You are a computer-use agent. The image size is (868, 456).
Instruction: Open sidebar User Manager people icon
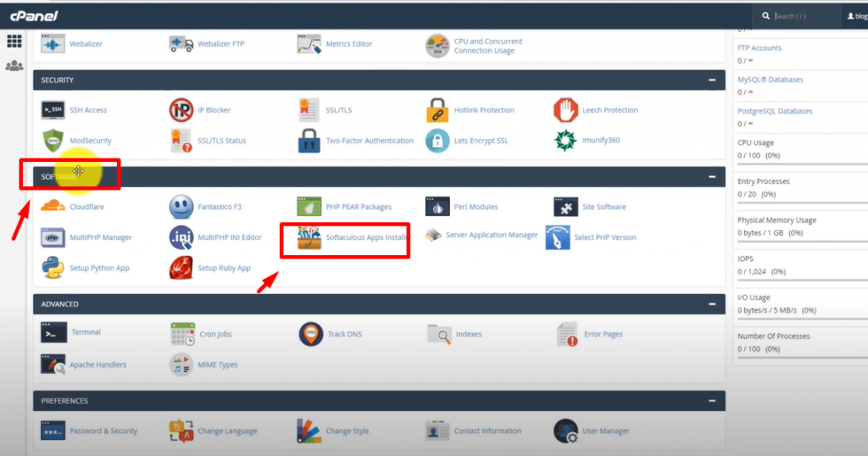[x=14, y=66]
